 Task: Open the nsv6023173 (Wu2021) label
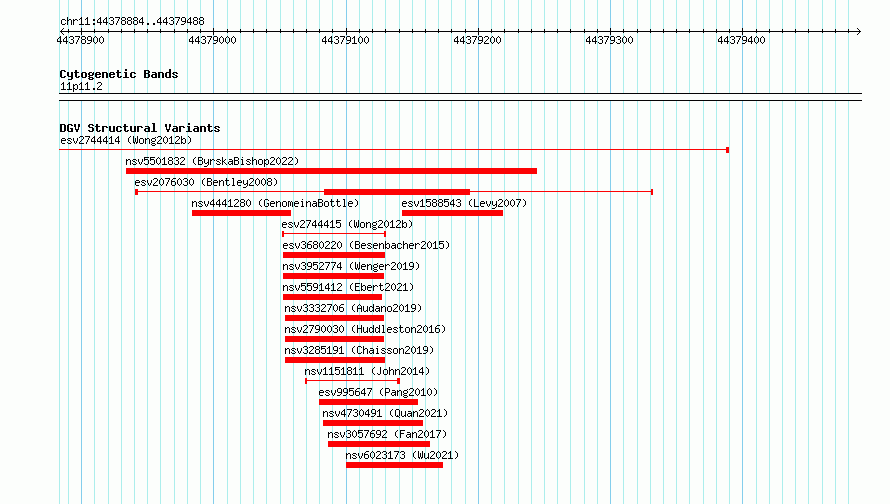tap(402, 455)
